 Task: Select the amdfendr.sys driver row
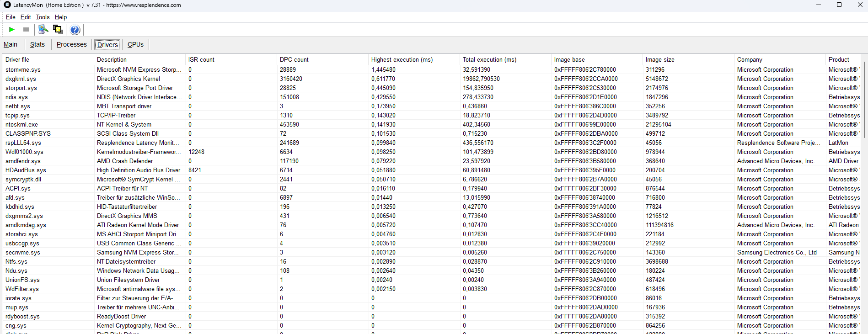[x=432, y=161]
